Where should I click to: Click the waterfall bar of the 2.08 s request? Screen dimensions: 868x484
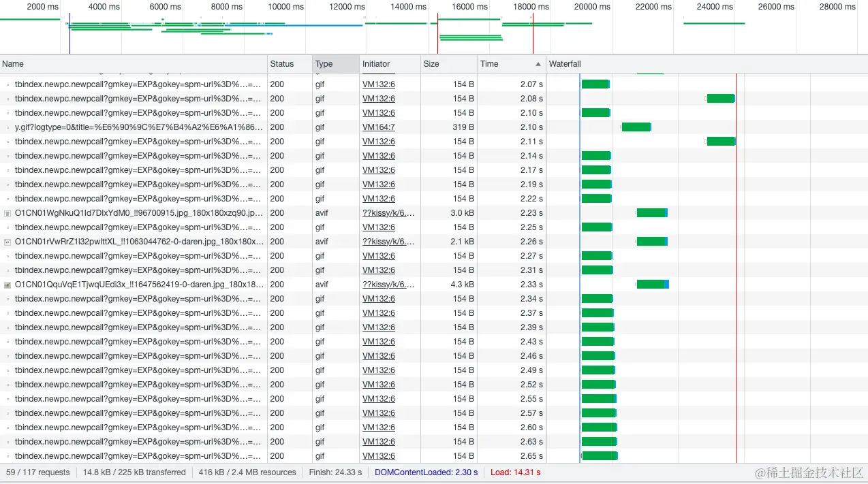tap(721, 99)
